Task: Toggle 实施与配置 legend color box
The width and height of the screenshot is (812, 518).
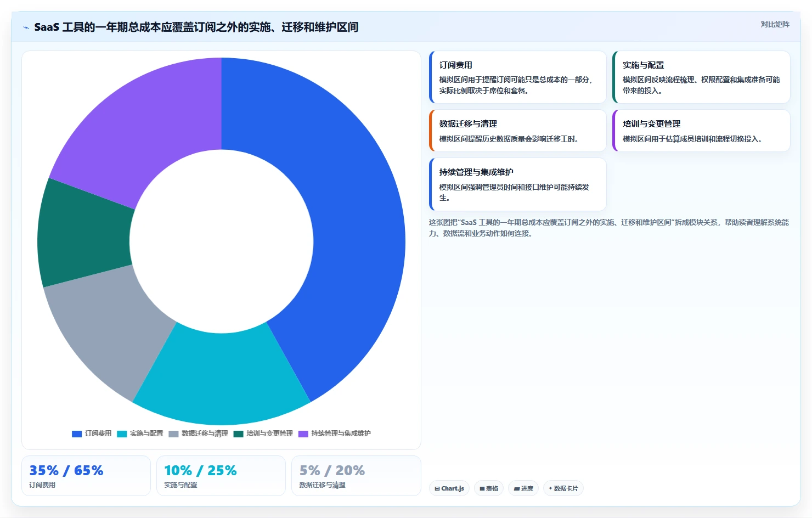Action: [x=122, y=433]
